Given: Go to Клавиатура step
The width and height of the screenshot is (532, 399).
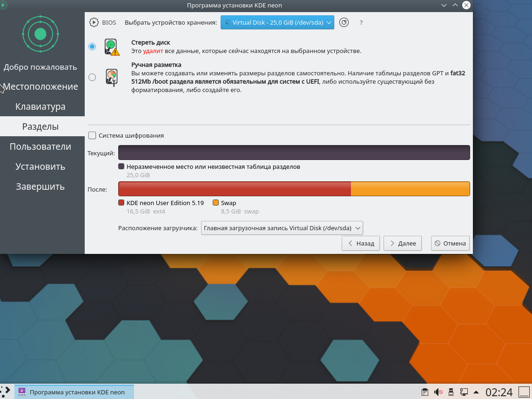Looking at the screenshot, I should (x=40, y=106).
